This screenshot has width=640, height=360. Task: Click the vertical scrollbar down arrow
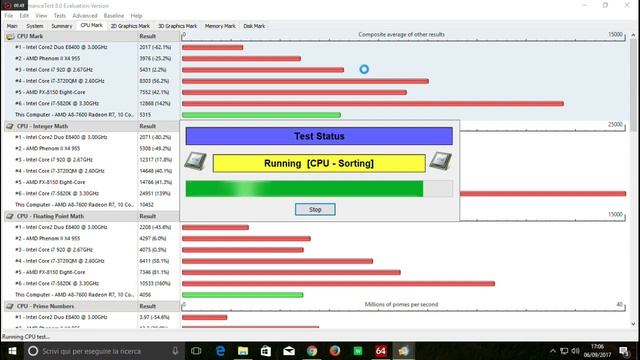coord(633,324)
